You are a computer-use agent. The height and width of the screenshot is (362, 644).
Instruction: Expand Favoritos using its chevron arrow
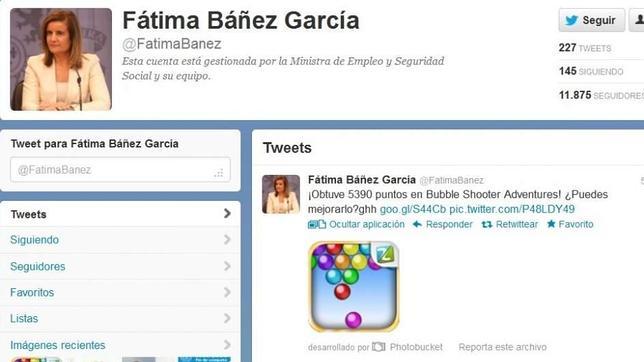pos(227,293)
